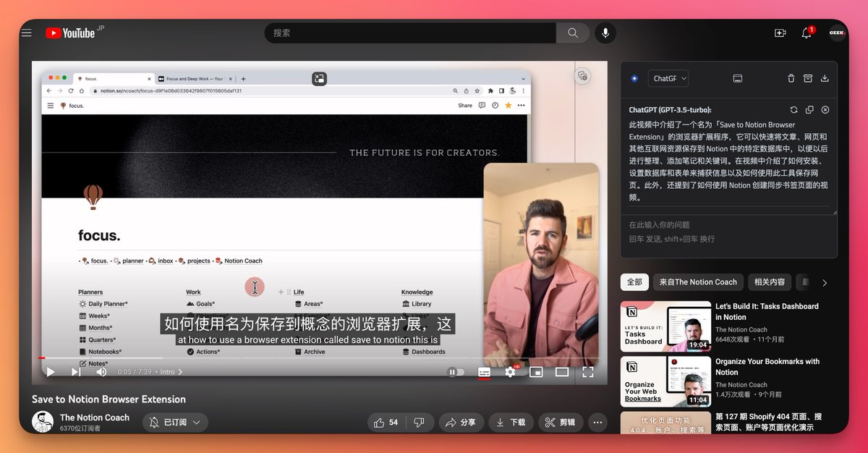
Task: Click the 下载 download button
Action: pyautogui.click(x=511, y=423)
